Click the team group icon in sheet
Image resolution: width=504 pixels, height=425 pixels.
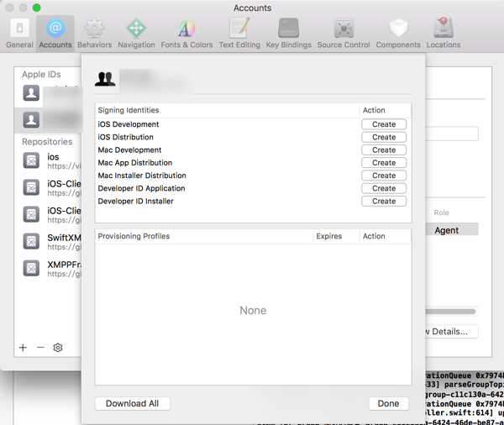tap(105, 79)
